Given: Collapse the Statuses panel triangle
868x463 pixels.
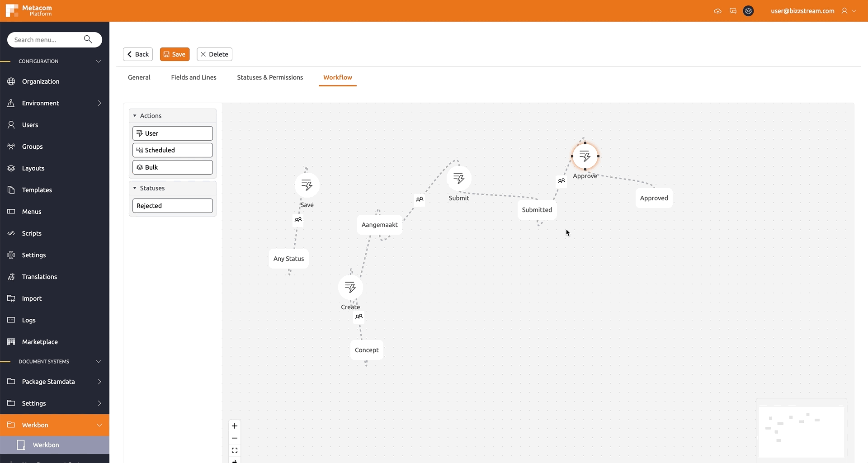Looking at the screenshot, I should [x=135, y=188].
